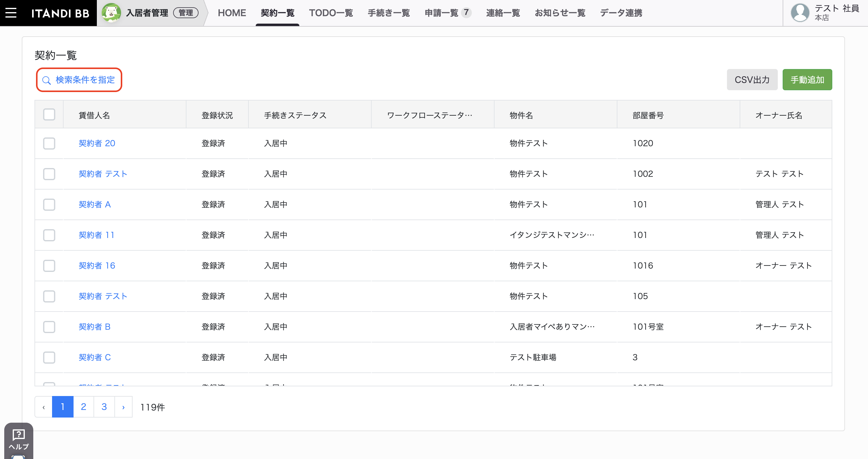Open the Help icon panel
This screenshot has height=459, width=868.
coord(18,440)
